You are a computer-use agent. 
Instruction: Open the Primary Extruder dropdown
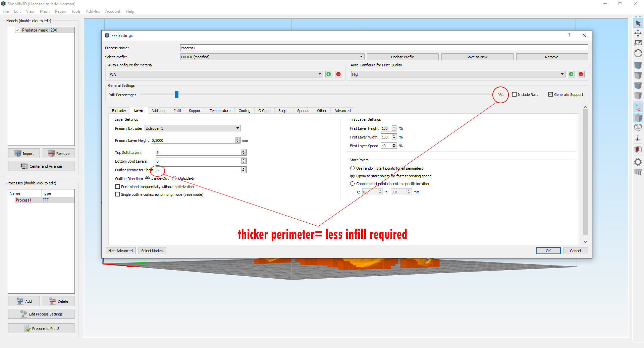pos(193,128)
